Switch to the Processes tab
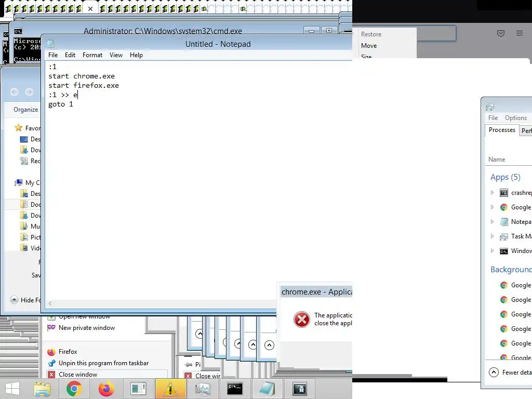Image resolution: width=532 pixels, height=399 pixels. click(502, 130)
